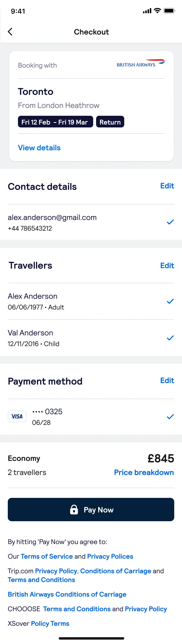Tap the checkmark beside Val Anderson

click(x=170, y=338)
